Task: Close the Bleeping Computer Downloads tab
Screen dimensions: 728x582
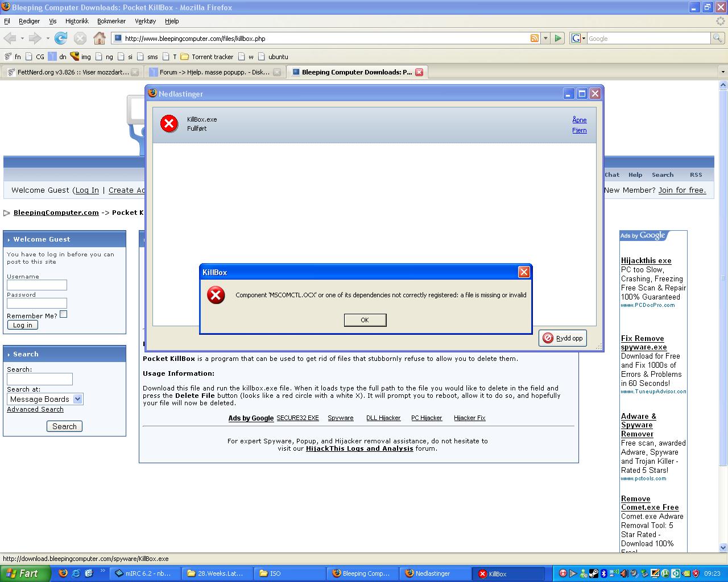Action: [x=419, y=72]
